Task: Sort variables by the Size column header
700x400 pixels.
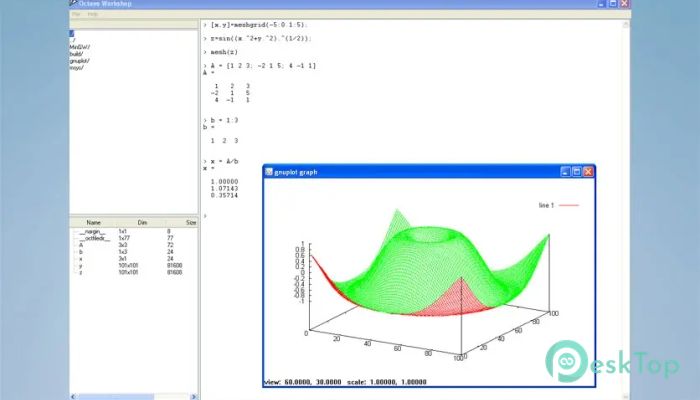Action: (x=191, y=222)
